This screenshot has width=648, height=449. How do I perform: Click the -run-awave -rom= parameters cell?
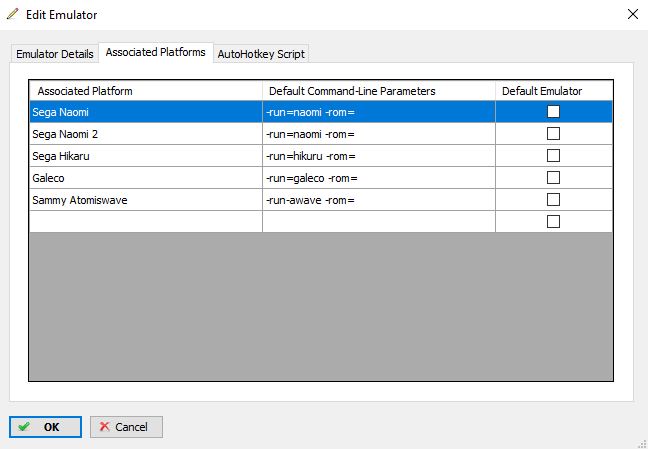tap(379, 200)
